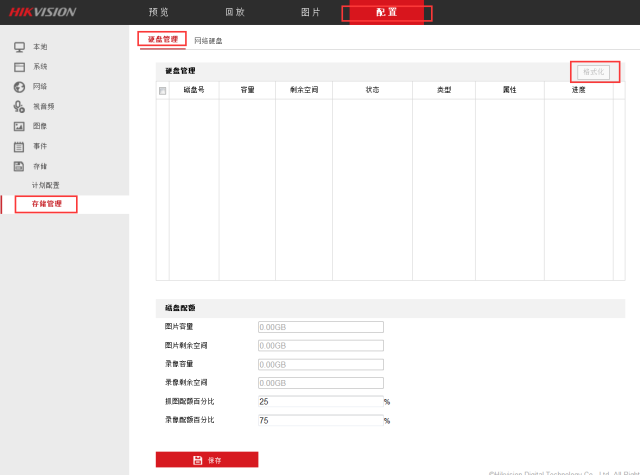640x475 pixels.
Task: Open 系统 settings via its sidebar icon
Action: 19,67
